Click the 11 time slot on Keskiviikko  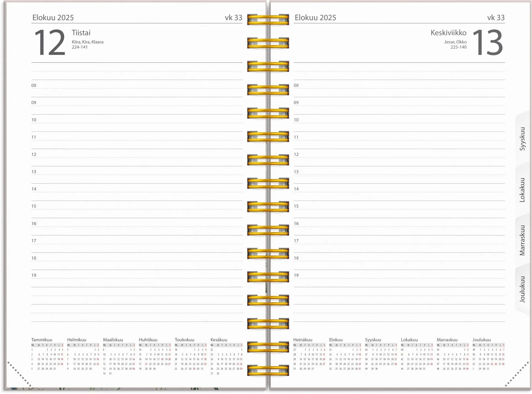(x=399, y=140)
